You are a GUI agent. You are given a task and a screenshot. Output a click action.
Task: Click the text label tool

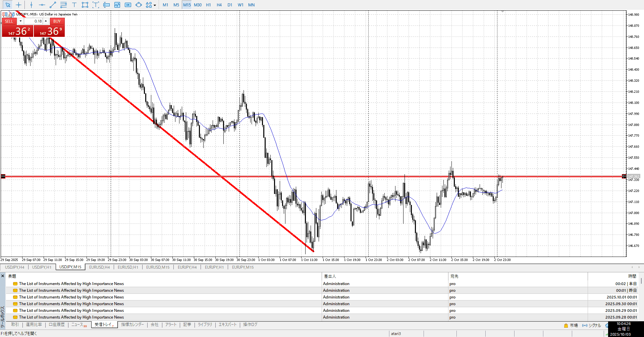96,5
